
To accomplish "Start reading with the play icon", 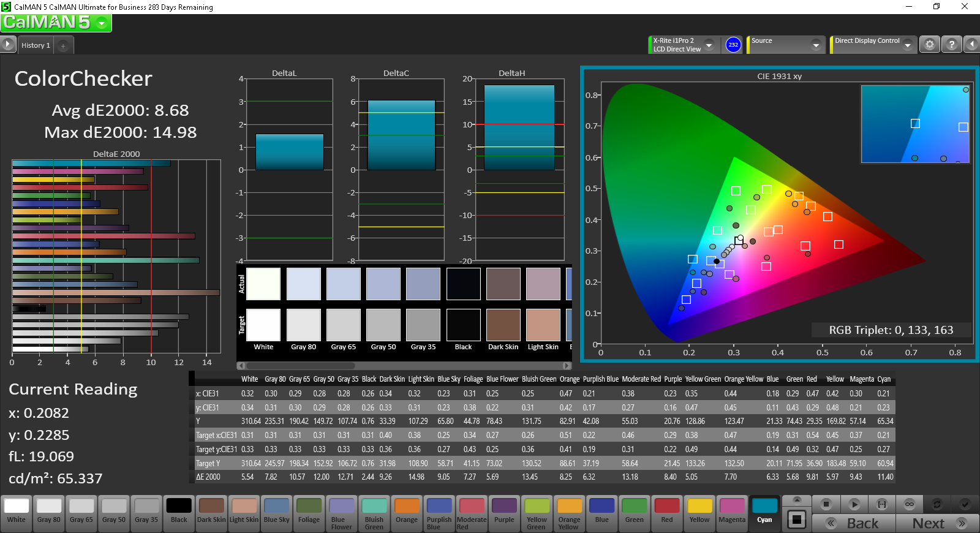I will [854, 504].
